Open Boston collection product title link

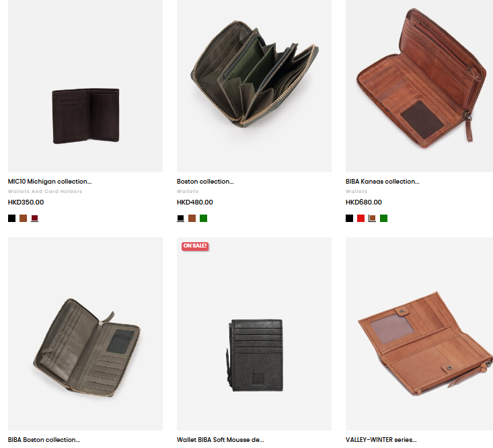point(205,182)
